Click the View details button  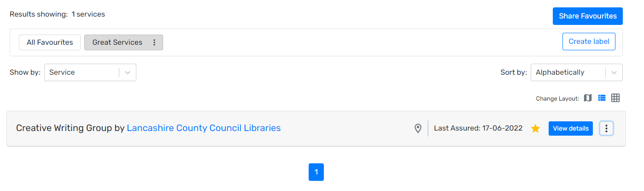(570, 128)
